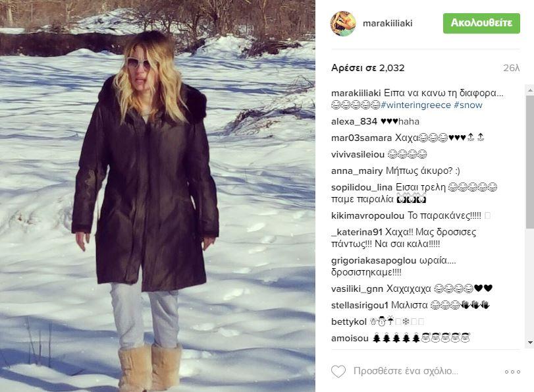Open commenter mar03samara profile
534x392 pixels.
(x=361, y=138)
